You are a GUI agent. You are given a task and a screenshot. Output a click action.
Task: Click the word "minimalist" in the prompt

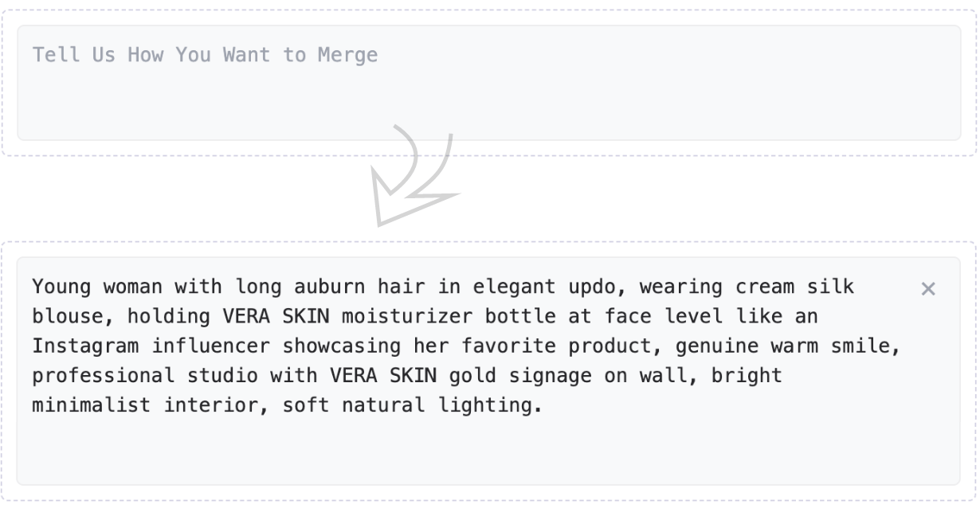92,404
